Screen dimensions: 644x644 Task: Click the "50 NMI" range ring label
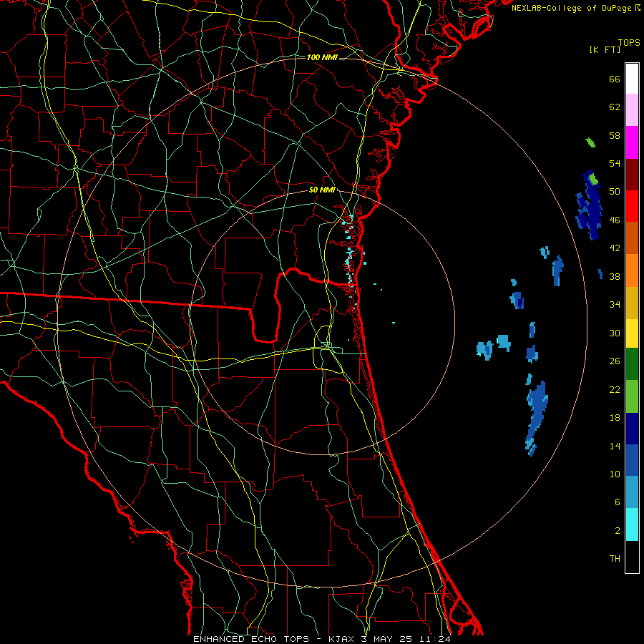(322, 190)
